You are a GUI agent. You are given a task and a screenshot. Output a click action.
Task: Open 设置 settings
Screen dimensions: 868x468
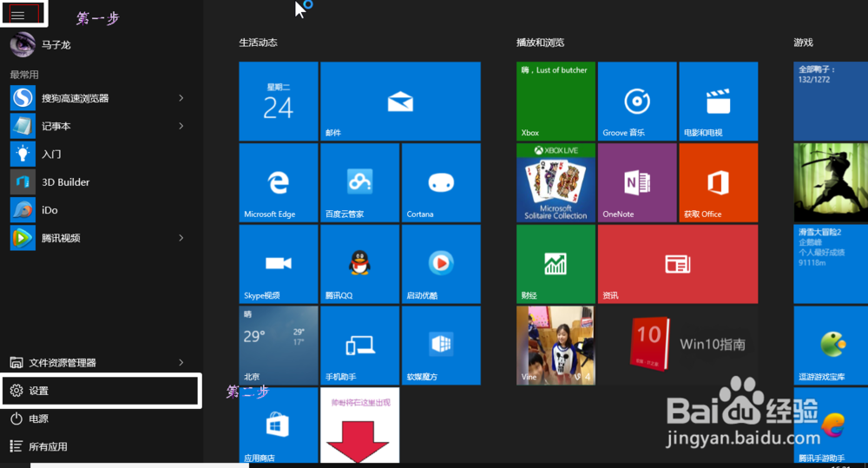pos(101,391)
